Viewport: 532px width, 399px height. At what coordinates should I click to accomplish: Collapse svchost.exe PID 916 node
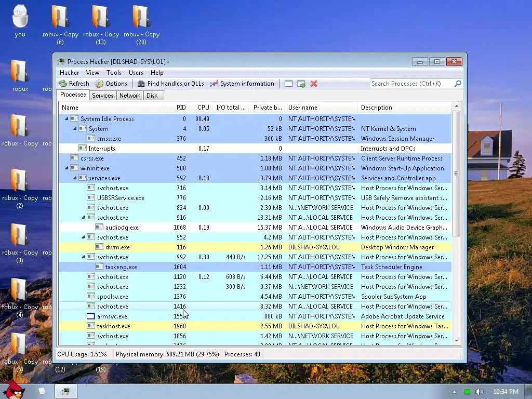[83, 218]
